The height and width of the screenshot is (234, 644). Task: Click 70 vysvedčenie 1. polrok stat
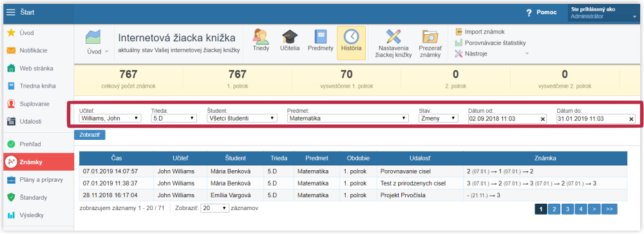pyautogui.click(x=346, y=79)
